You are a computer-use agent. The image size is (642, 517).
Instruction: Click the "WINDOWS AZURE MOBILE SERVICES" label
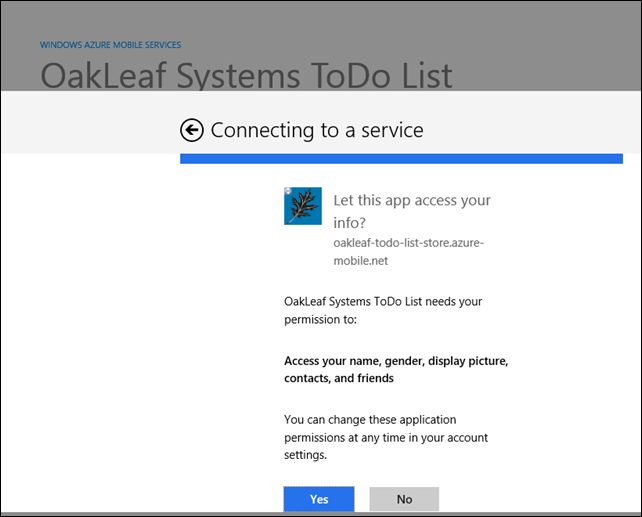pyautogui.click(x=110, y=45)
